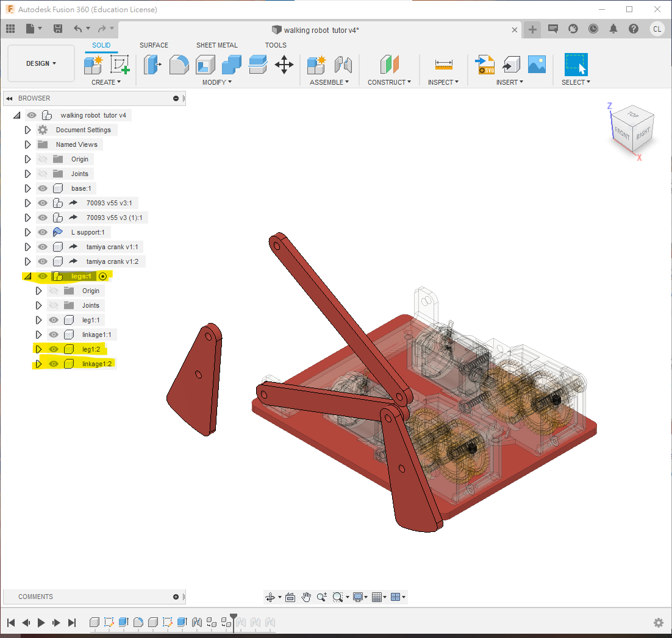Select the Offset Plane construct icon
The width and height of the screenshot is (672, 638).
pos(388,64)
